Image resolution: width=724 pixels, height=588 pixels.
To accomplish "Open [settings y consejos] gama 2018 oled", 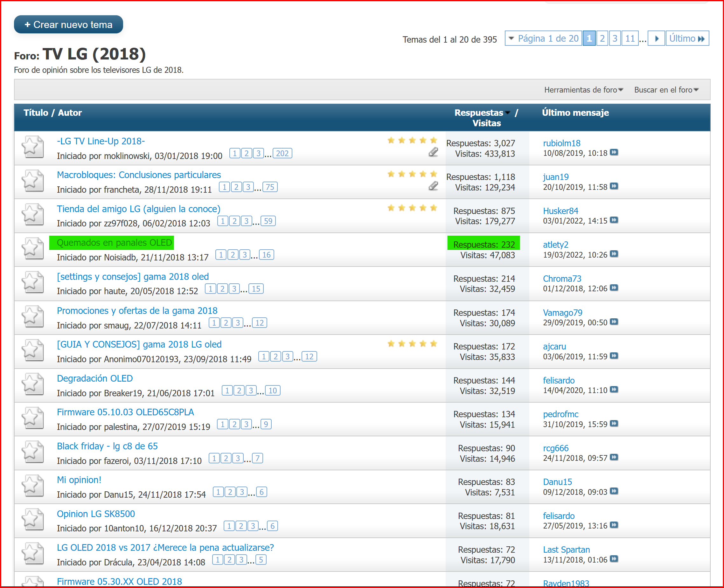I will 133,277.
